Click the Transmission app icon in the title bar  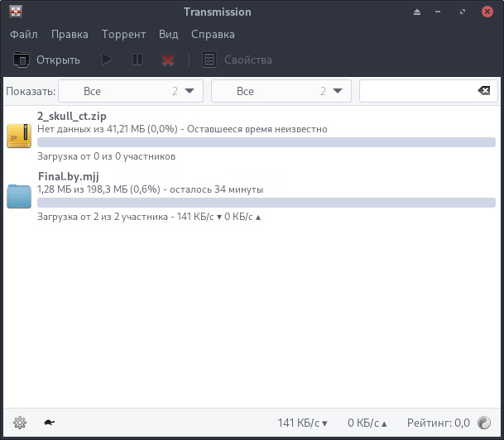click(16, 12)
